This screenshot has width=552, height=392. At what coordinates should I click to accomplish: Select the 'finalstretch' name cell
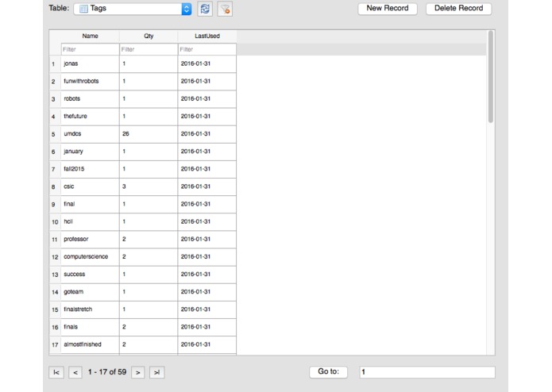tap(90, 309)
